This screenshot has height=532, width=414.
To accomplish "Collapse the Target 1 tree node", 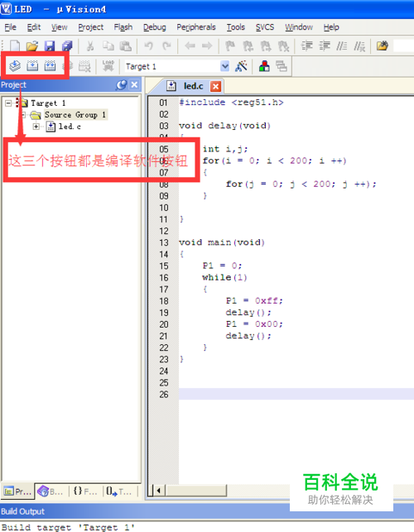I will (8, 103).
